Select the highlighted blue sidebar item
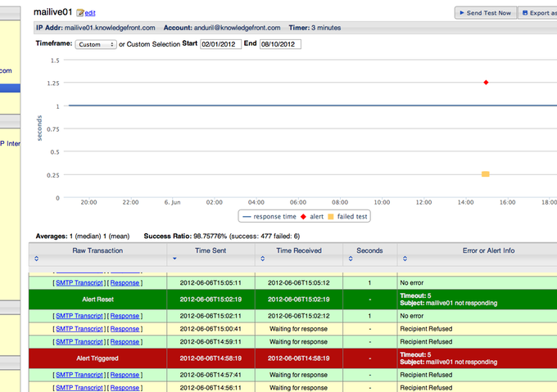The image size is (557, 392). [x=10, y=88]
